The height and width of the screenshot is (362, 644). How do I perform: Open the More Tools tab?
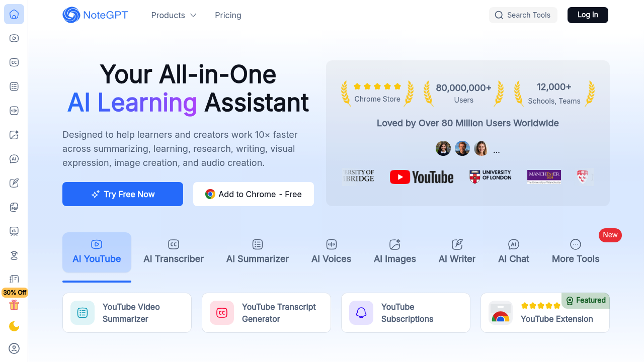pos(576,252)
